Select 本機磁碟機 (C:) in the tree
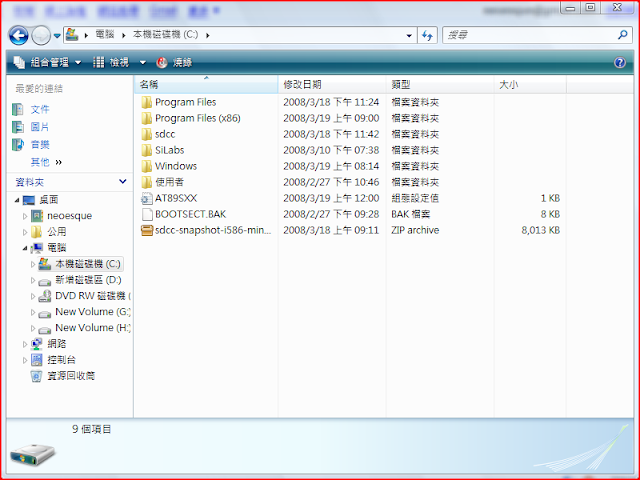 pyautogui.click(x=88, y=264)
